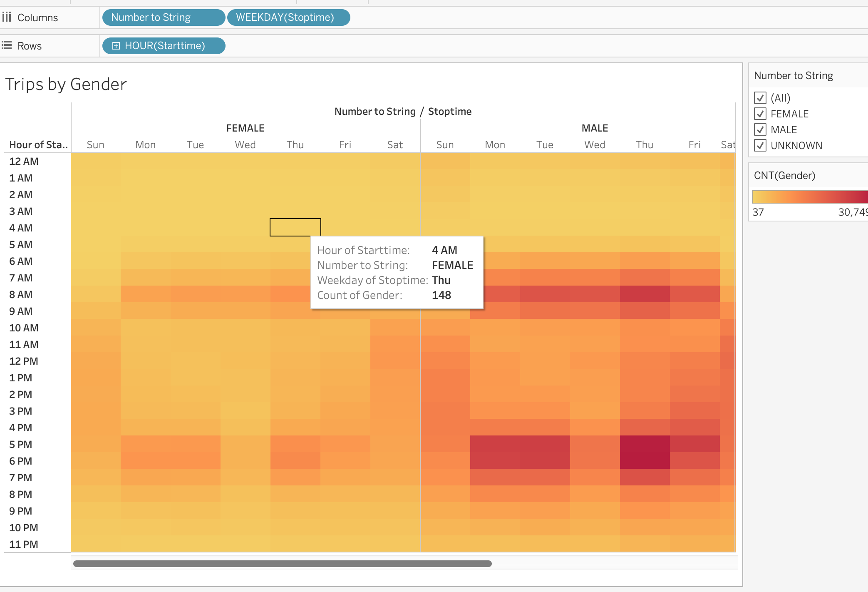Click the Hour of Sta.. row header
The image size is (868, 592).
(38, 145)
